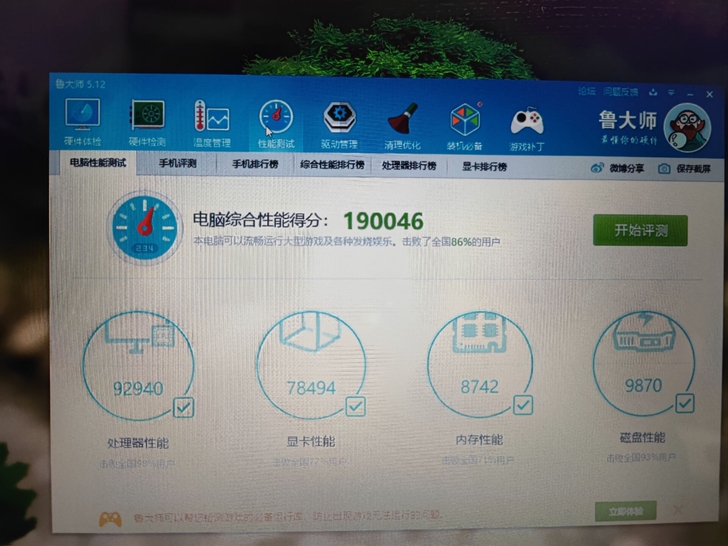The width and height of the screenshot is (728, 546).
Task: Open 温度管理 temperature management icon
Action: (212, 124)
